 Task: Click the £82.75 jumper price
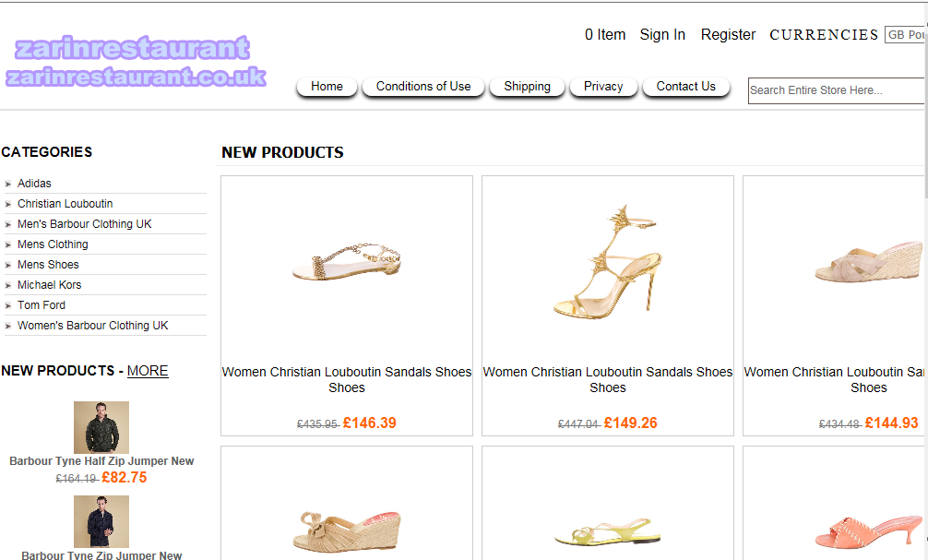click(x=125, y=478)
